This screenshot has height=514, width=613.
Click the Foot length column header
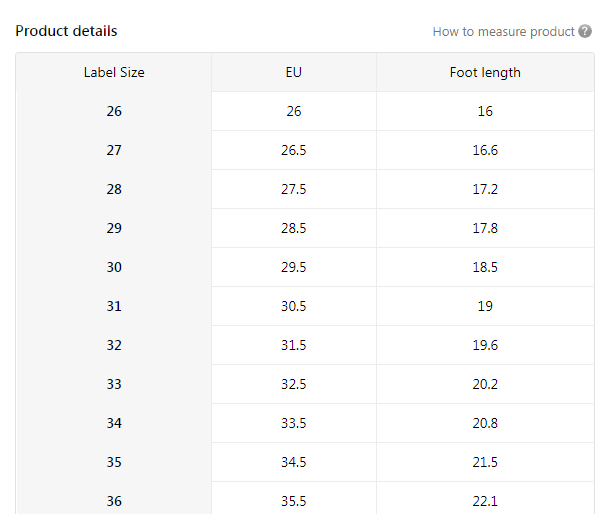coord(485,73)
